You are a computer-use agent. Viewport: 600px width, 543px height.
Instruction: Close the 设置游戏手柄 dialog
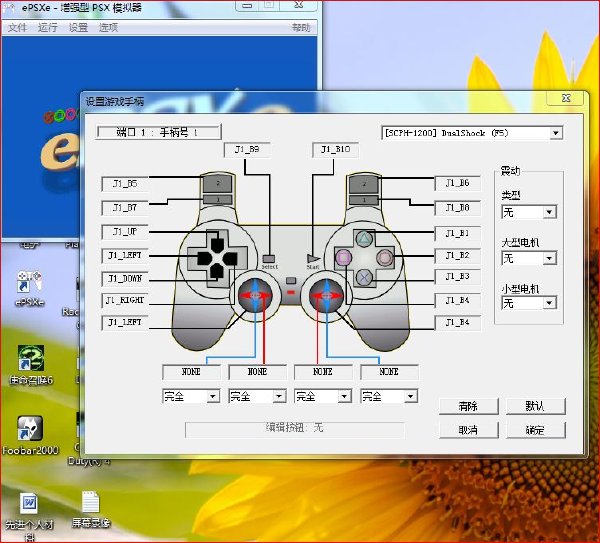566,98
